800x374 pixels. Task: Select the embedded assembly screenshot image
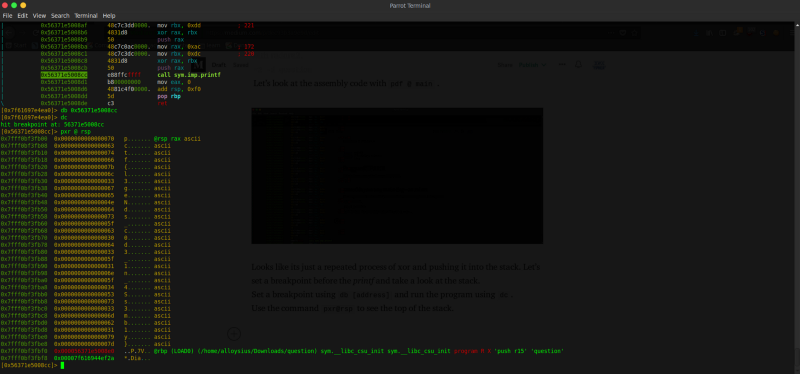click(397, 176)
